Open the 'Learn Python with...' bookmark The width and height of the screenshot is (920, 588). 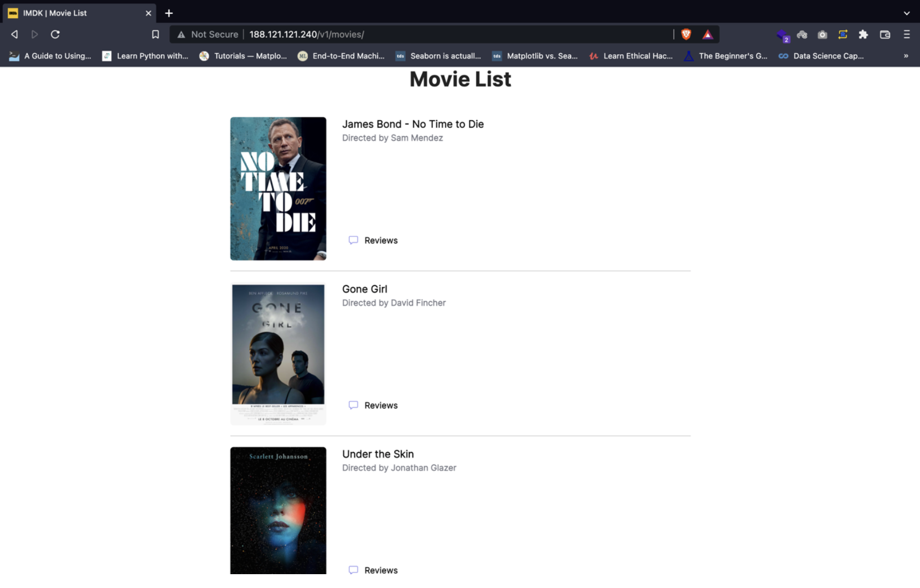click(146, 56)
